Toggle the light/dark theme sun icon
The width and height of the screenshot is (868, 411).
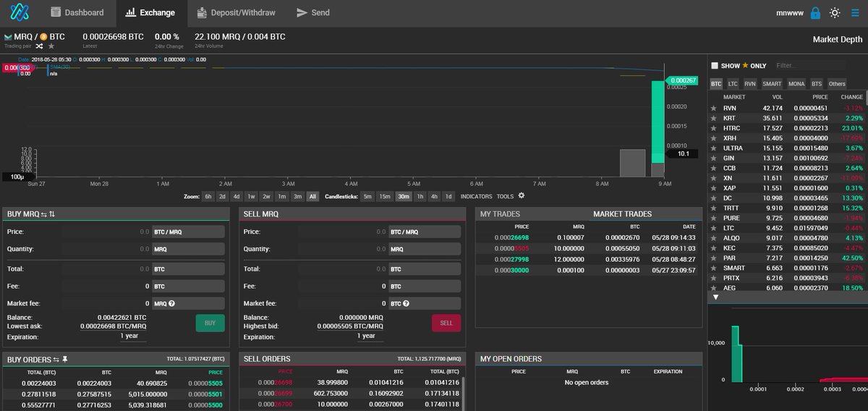pos(835,13)
